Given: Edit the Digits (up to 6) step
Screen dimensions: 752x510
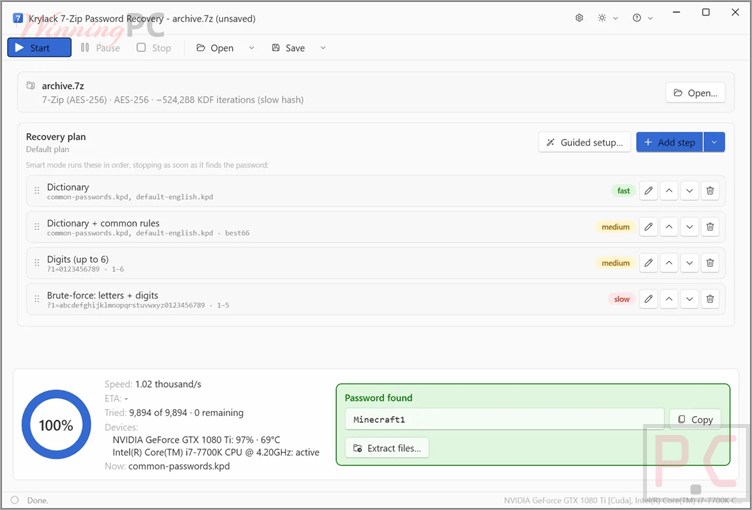Looking at the screenshot, I should click(x=648, y=262).
